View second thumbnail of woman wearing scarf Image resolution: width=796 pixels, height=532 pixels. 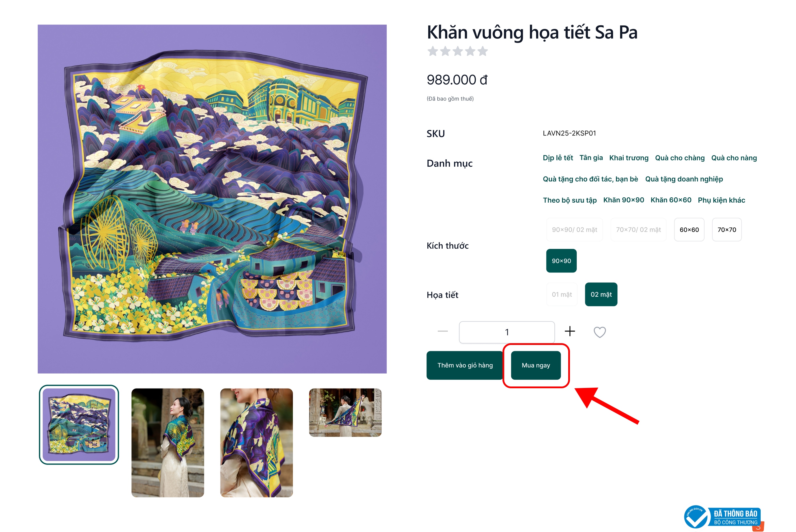click(168, 442)
